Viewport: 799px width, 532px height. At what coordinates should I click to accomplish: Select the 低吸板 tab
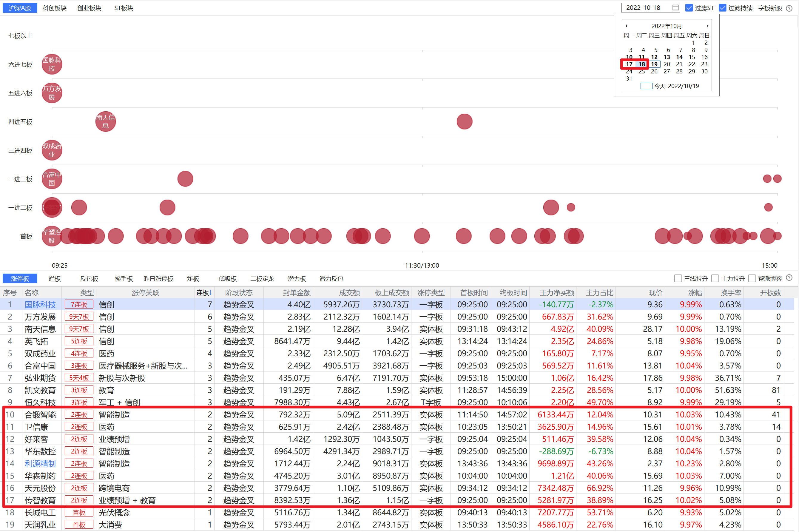(227, 279)
